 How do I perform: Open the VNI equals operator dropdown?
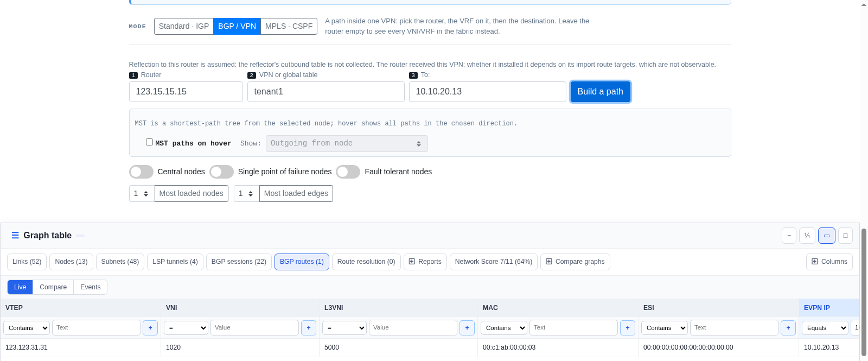click(x=186, y=328)
